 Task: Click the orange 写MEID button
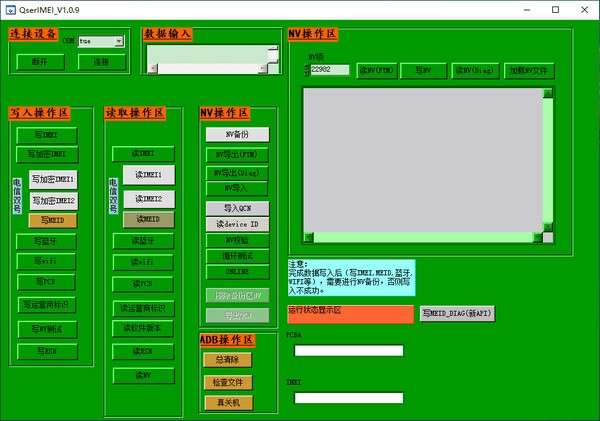(52, 220)
